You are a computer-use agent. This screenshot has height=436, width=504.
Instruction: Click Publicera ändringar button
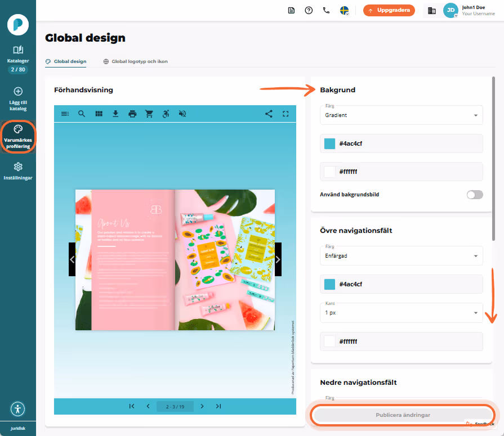point(403,415)
